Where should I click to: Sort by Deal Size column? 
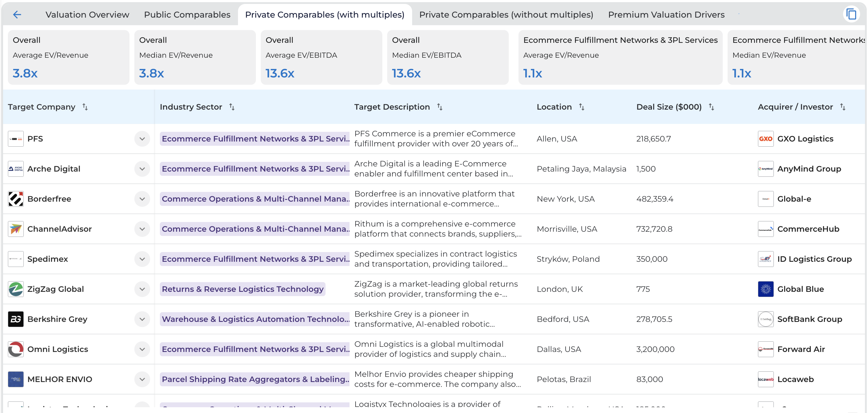coord(711,107)
